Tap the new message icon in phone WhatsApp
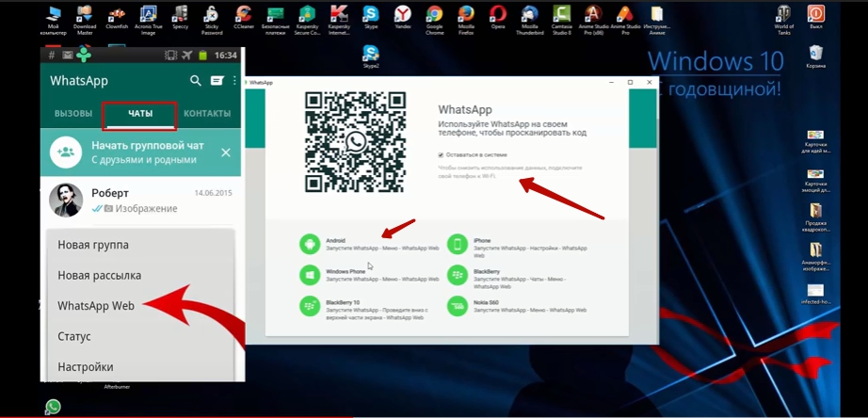 217,81
